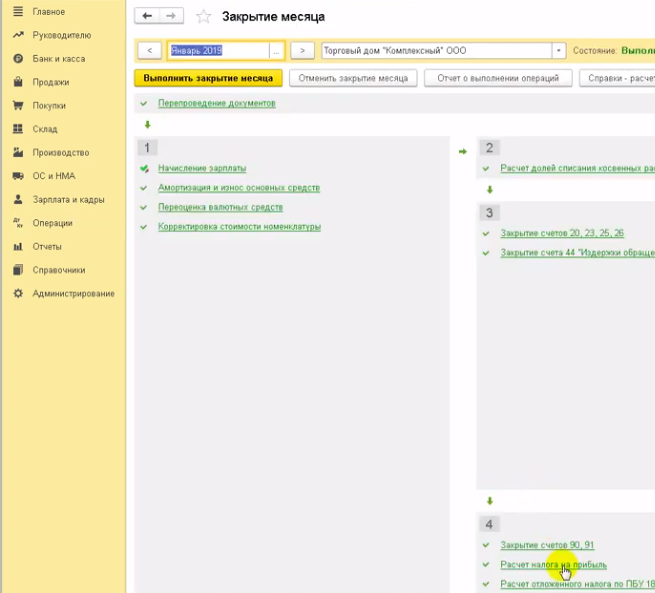Viewport: 655px width, 593px height.
Task: Open Расчет налога на прибыль link
Action: point(553,564)
